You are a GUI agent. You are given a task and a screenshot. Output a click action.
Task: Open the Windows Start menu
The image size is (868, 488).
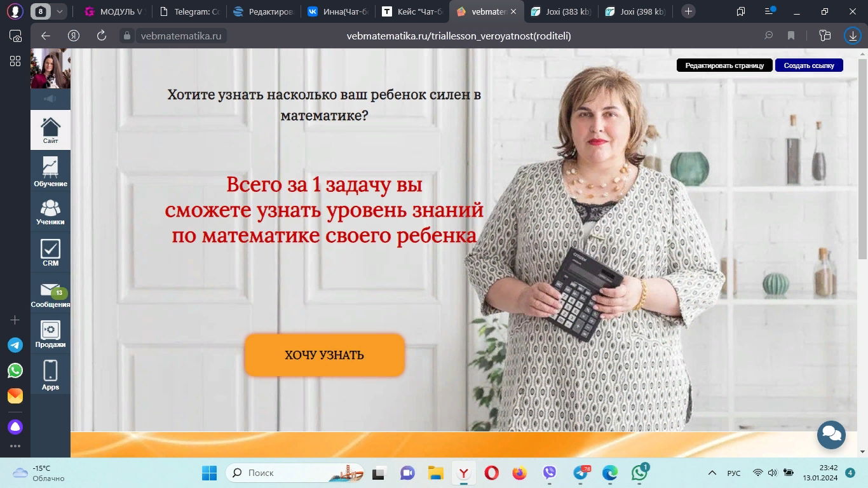(209, 473)
